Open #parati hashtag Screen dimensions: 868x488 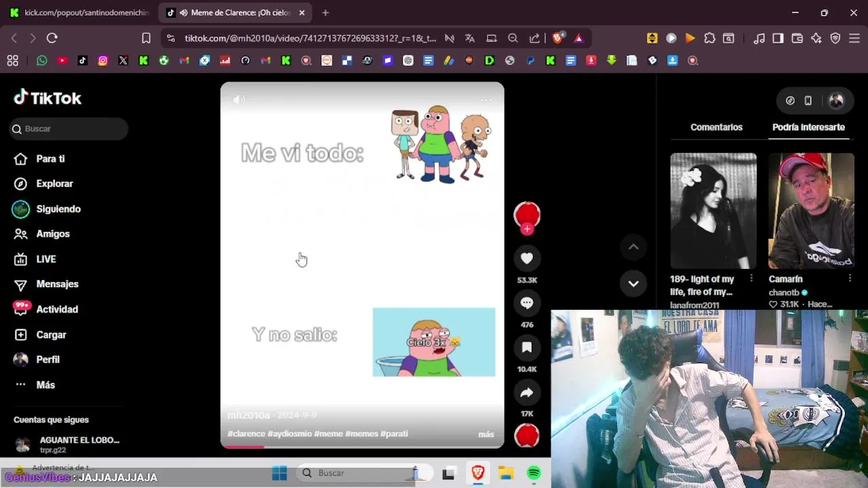click(x=394, y=434)
